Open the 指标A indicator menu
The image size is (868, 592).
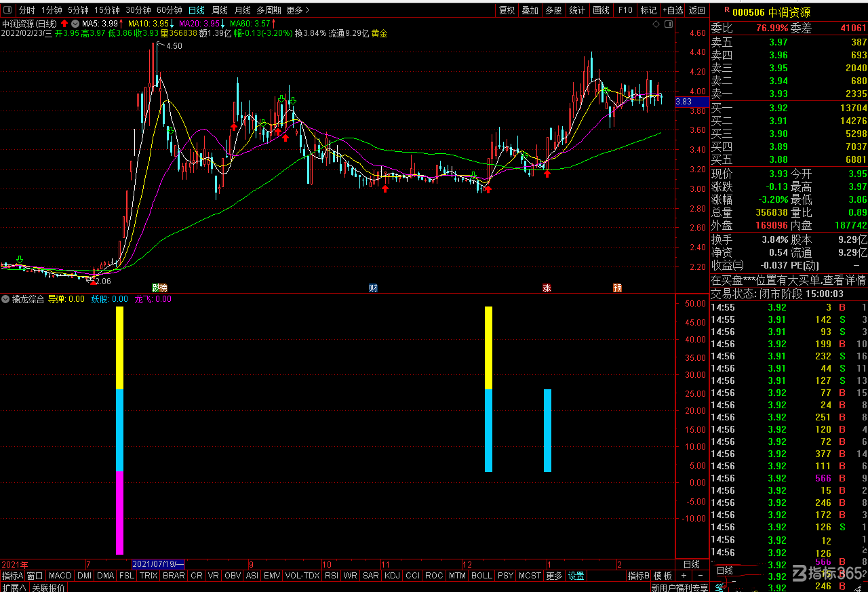coord(13,576)
